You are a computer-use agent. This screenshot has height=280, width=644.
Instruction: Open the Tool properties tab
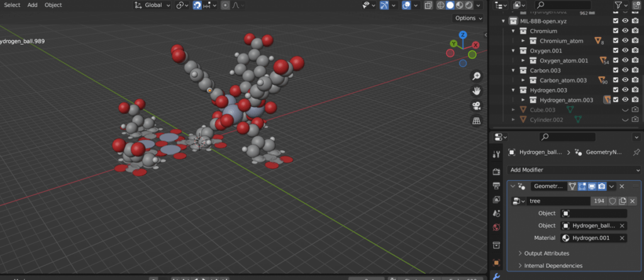(x=496, y=154)
